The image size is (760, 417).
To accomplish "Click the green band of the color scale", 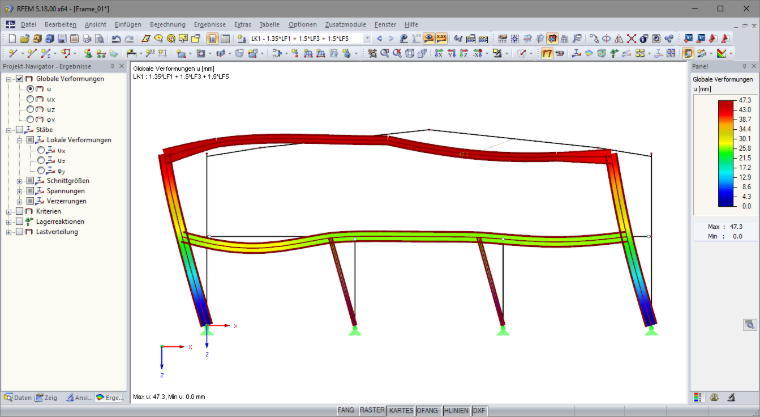I will coord(726,154).
